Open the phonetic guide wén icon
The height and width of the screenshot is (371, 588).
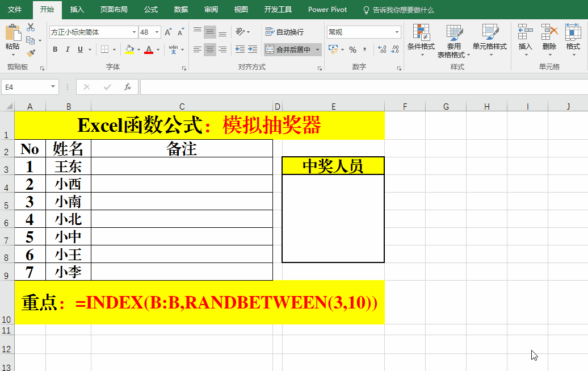click(x=173, y=49)
